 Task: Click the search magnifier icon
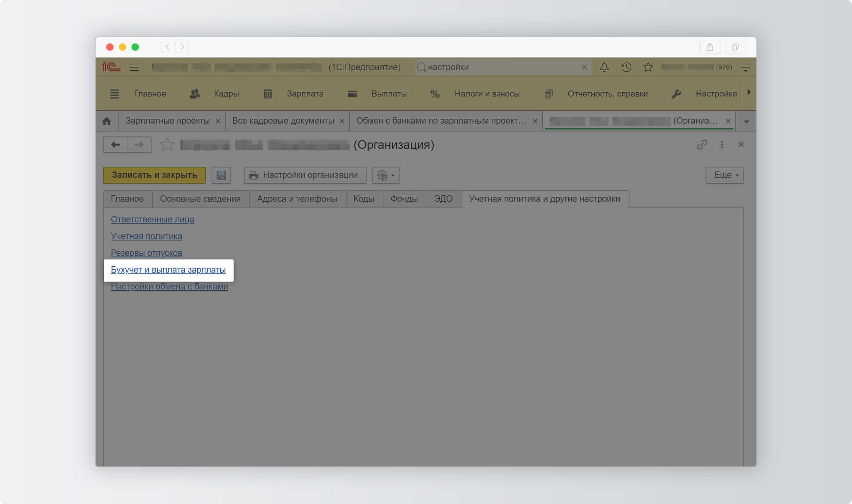[421, 67]
